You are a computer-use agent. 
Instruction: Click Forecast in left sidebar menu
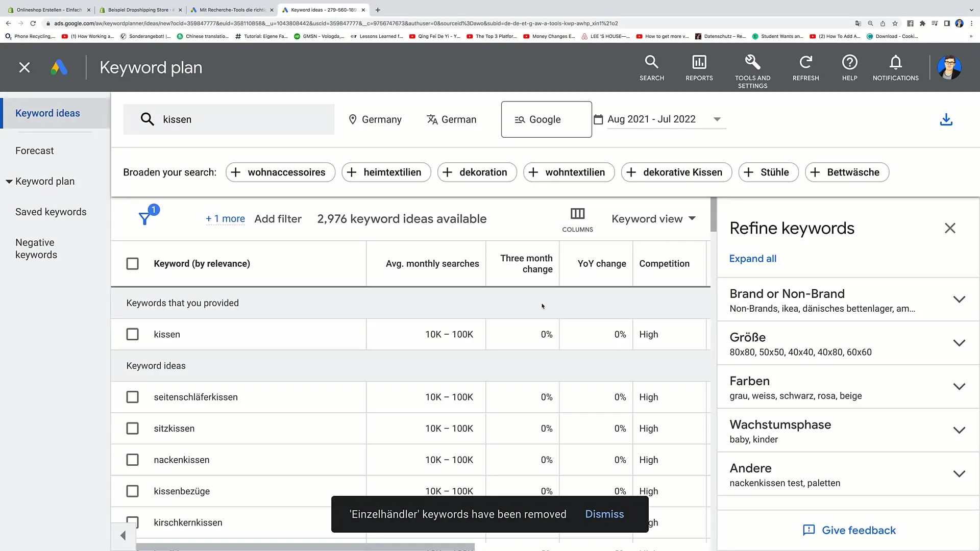pos(34,150)
